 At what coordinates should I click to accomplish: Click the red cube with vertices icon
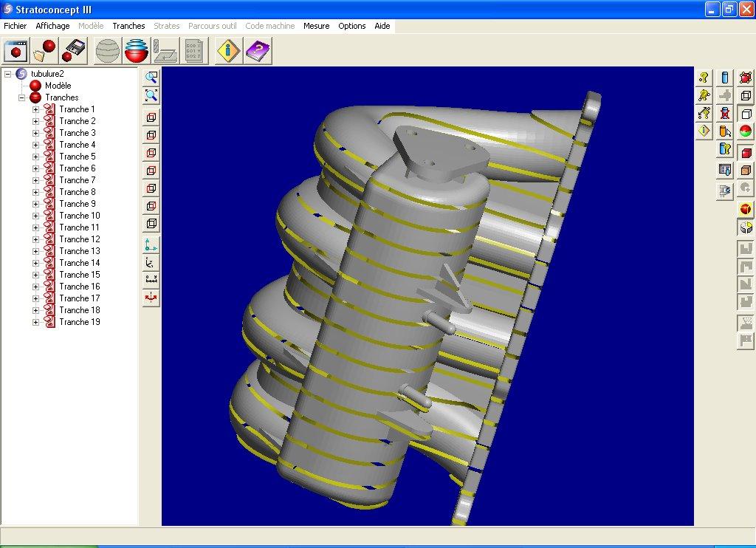(x=746, y=78)
